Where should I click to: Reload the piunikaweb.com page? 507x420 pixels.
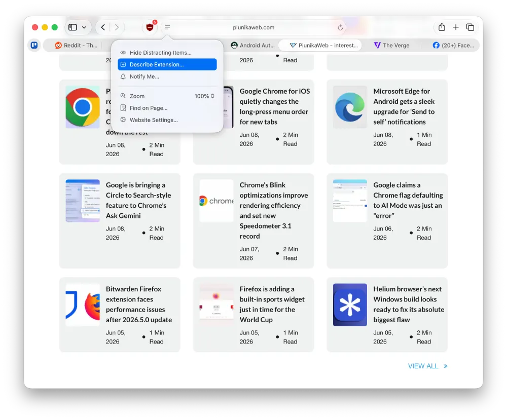(x=340, y=27)
